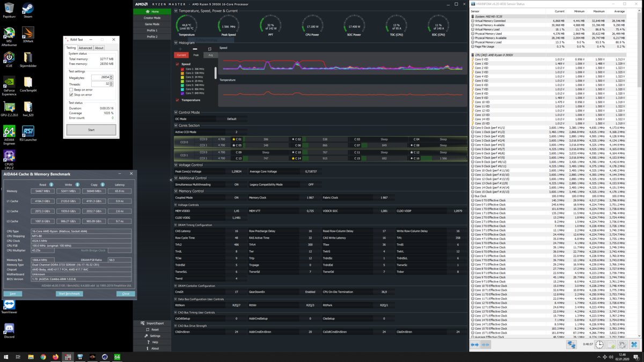The width and height of the screenshot is (644, 362).
Task: Toggle the Stop on error checkbox
Action: pos(71,95)
